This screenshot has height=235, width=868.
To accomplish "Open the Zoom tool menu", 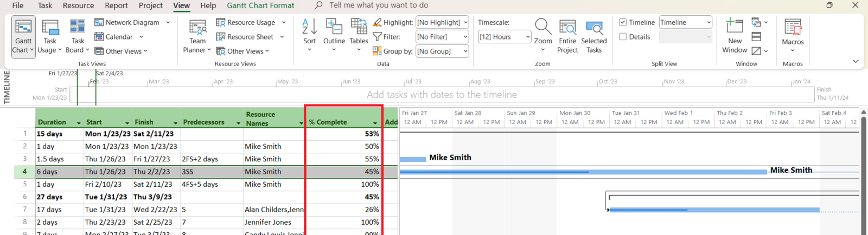I will (543, 35).
